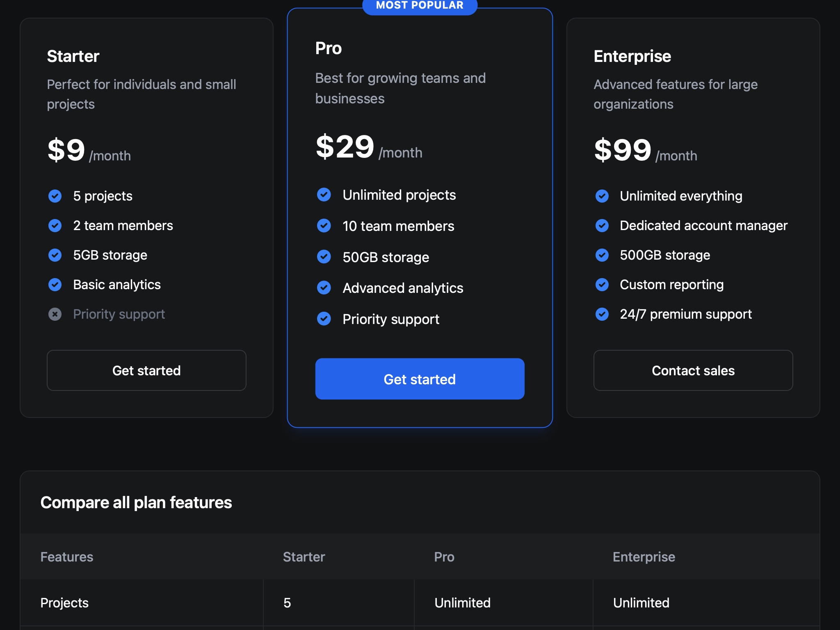Click the checkmark next to 10 team members

coord(324,226)
